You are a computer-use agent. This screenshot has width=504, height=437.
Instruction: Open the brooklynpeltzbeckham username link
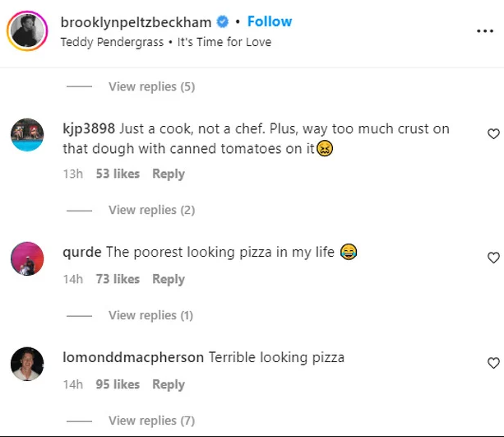click(136, 22)
